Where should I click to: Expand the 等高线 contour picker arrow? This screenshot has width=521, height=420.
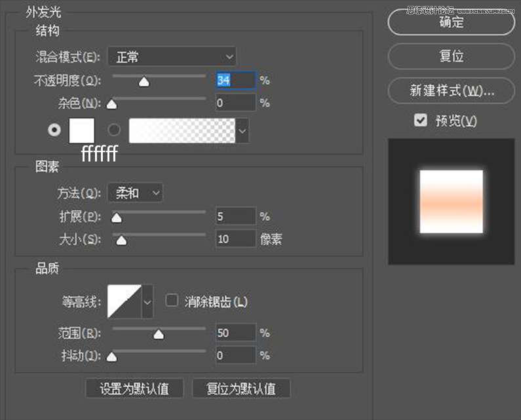pos(147,301)
